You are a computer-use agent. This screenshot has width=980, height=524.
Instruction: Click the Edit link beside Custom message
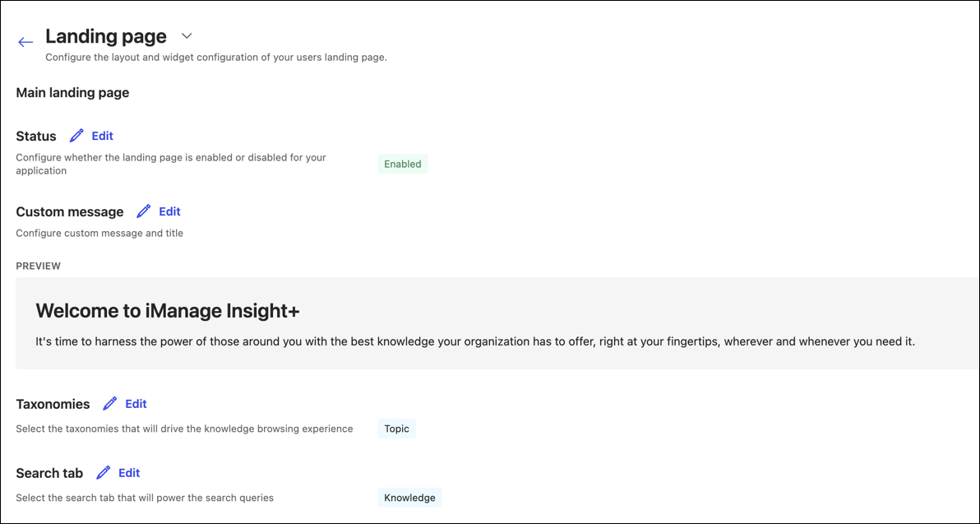pyautogui.click(x=169, y=211)
